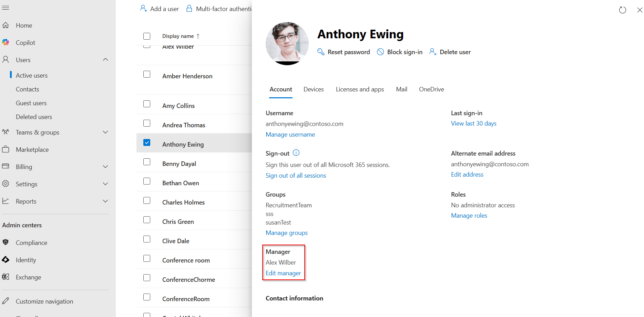Switch to the Devices tab
Viewport: 644px width, 317px height.
point(313,89)
